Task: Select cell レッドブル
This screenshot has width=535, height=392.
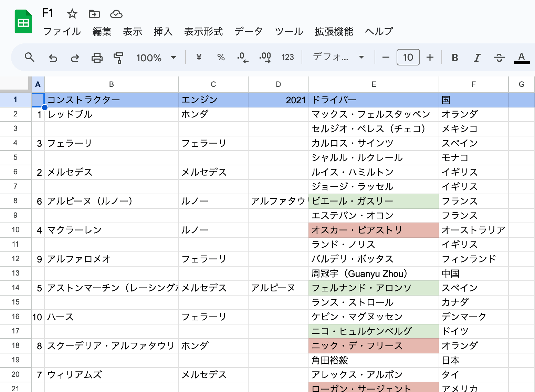Action: pyautogui.click(x=112, y=114)
